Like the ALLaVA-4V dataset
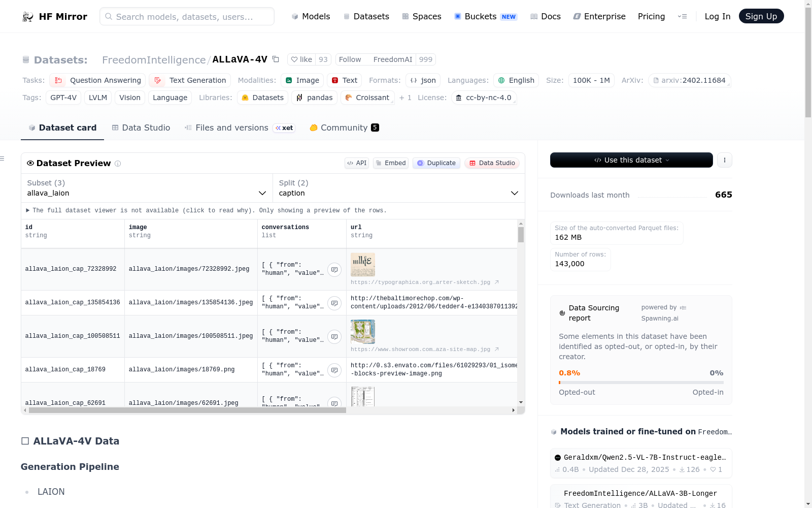 tap(301, 59)
